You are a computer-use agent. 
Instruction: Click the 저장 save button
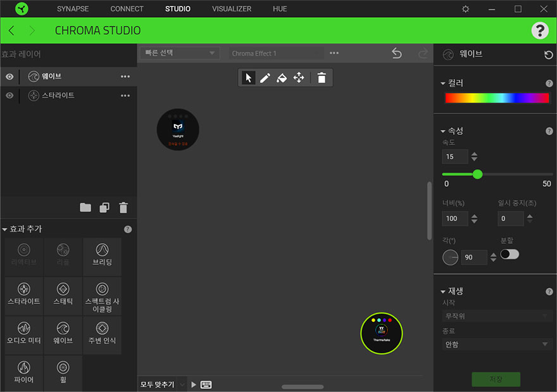click(496, 379)
